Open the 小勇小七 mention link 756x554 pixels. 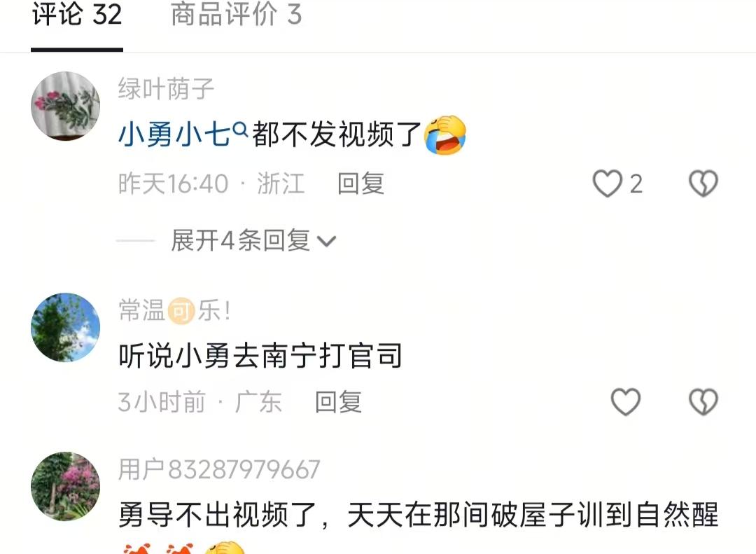tap(174, 134)
